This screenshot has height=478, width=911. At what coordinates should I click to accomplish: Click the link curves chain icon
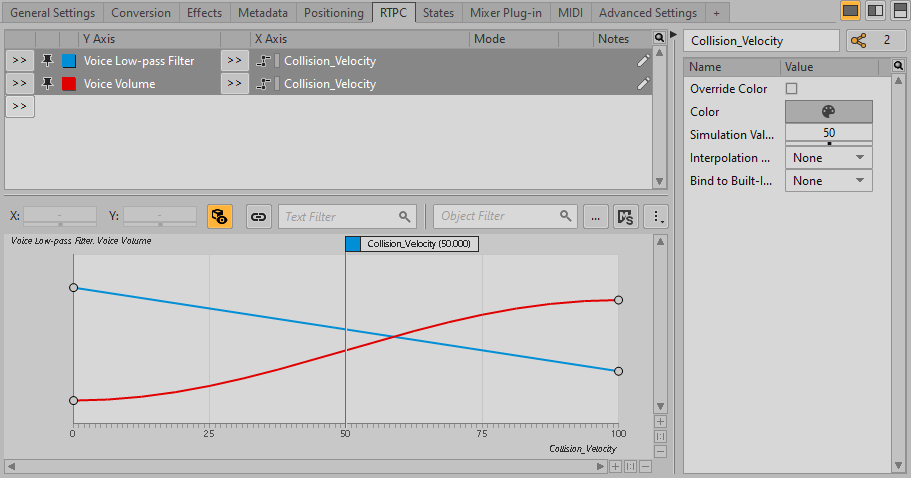(x=258, y=216)
